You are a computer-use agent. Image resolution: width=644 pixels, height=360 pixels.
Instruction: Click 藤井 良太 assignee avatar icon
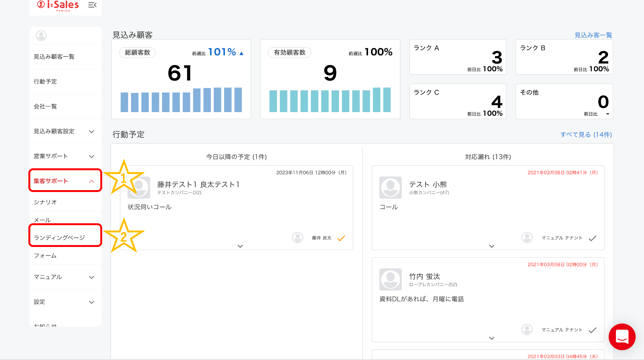pos(298,238)
